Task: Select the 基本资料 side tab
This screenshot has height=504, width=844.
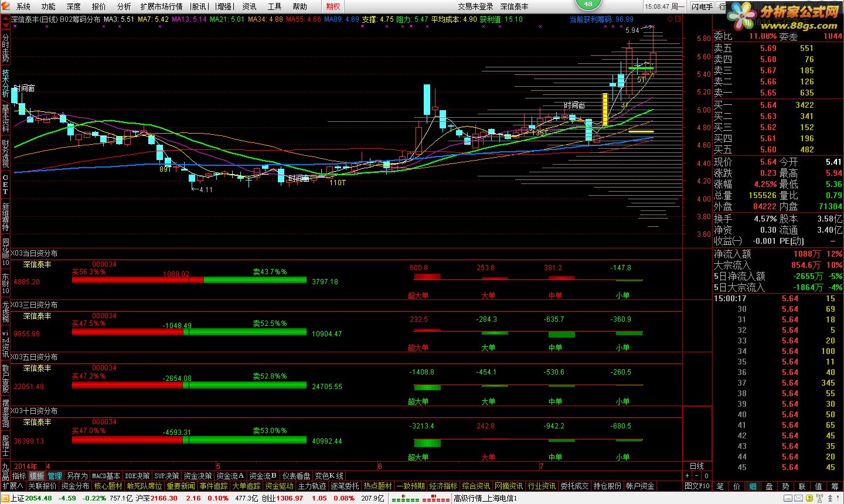Action: click(5, 119)
